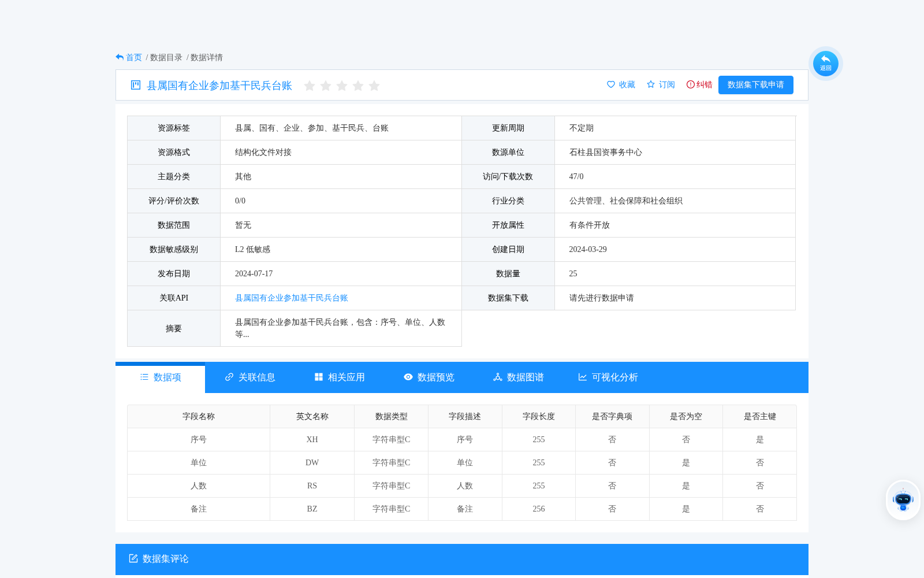Rate one star on the dataset
Viewport: 924px width, 578px height.
click(x=310, y=86)
